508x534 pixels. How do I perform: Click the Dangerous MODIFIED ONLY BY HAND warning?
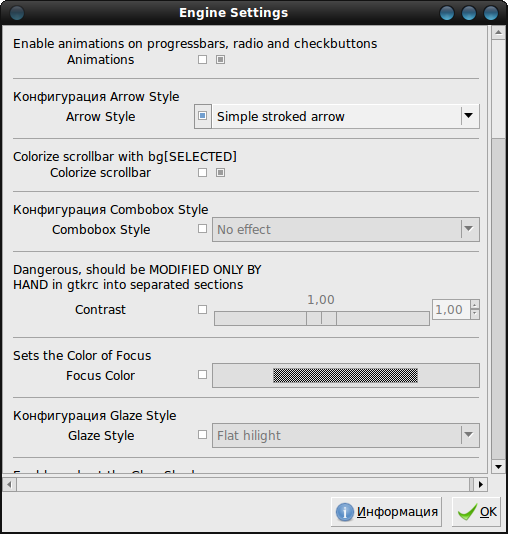coord(137,277)
